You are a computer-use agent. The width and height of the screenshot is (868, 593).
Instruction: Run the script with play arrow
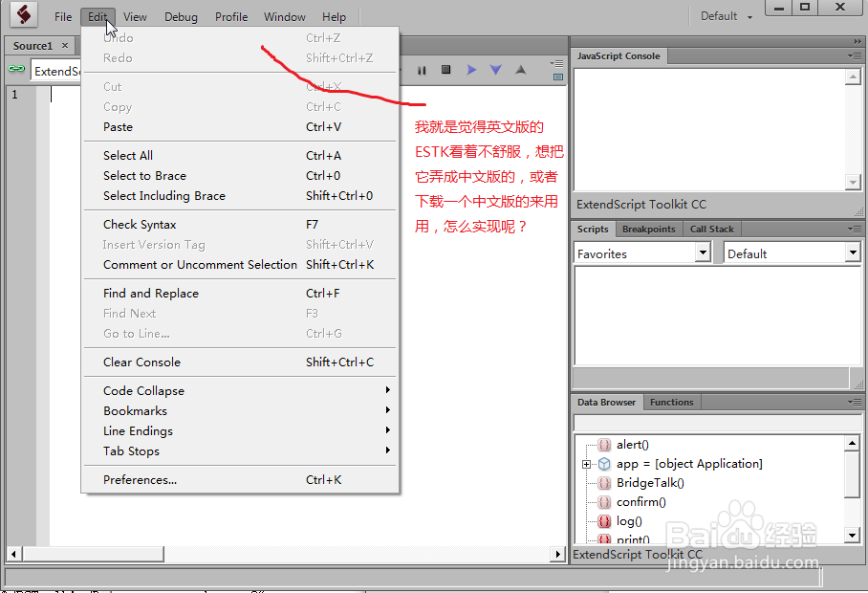point(471,70)
